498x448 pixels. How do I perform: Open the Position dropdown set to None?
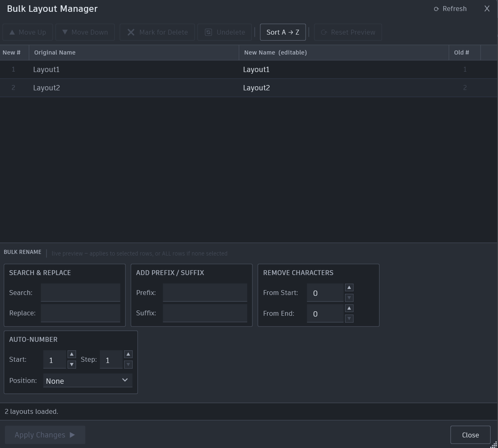88,380
